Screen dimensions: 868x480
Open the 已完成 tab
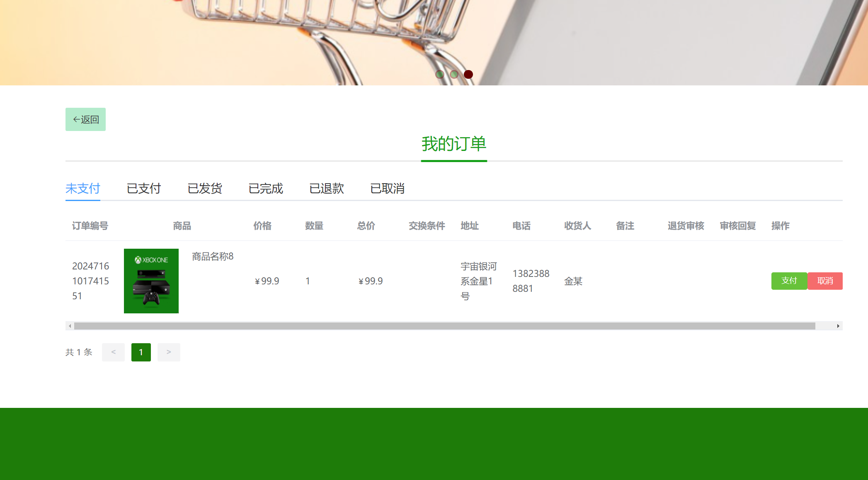265,189
